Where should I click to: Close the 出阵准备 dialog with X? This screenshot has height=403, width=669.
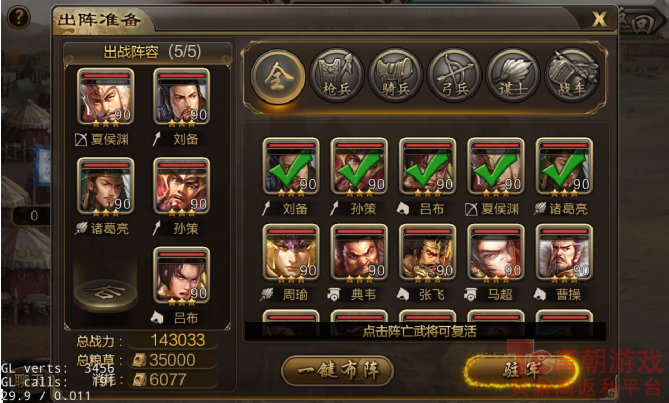[599, 19]
